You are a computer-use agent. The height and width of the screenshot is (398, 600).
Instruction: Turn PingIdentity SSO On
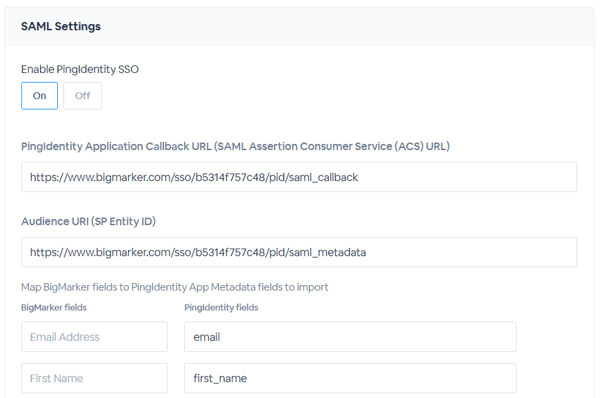coord(39,96)
